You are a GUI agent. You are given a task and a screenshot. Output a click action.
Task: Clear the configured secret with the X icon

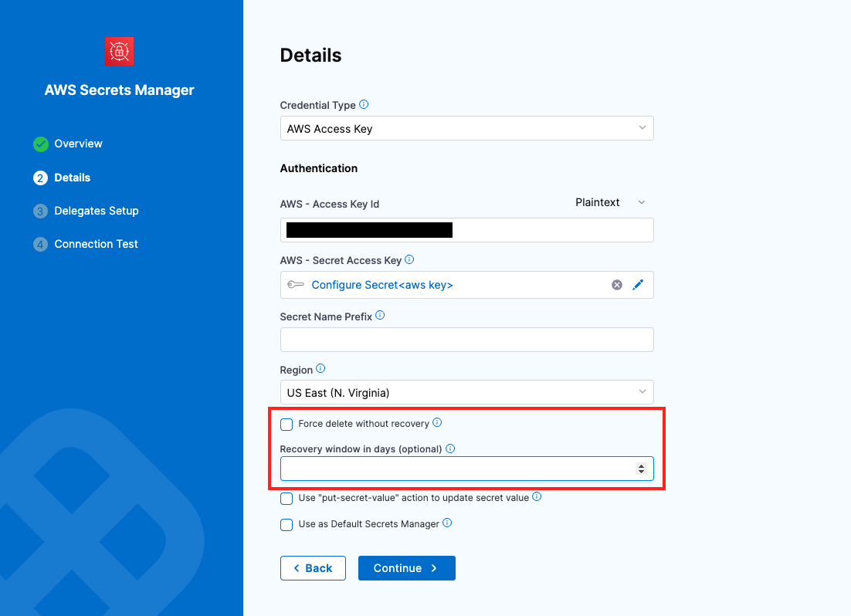click(617, 285)
